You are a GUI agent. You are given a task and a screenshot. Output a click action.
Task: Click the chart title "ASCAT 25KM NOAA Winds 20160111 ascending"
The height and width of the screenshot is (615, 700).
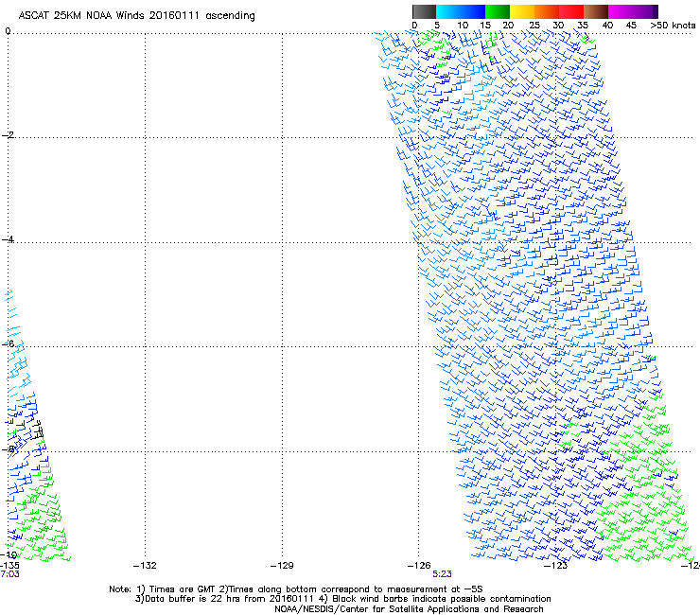pyautogui.click(x=136, y=16)
